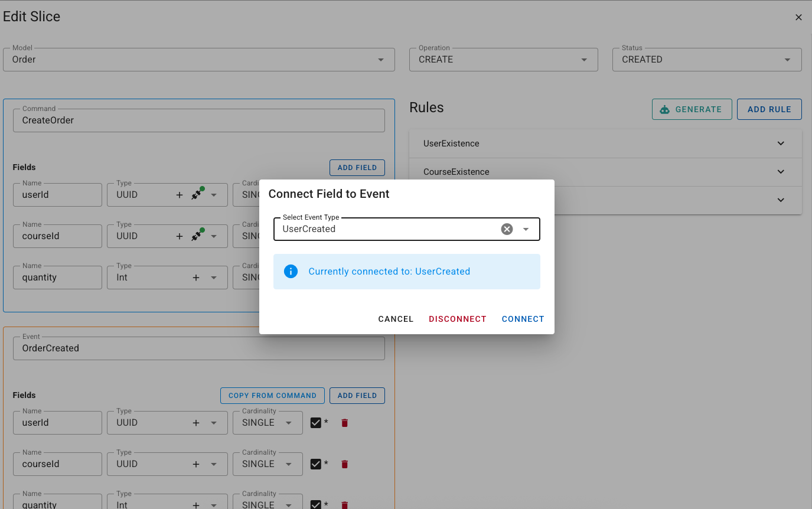
Task: Click the DISCONNECT button
Action: click(457, 319)
